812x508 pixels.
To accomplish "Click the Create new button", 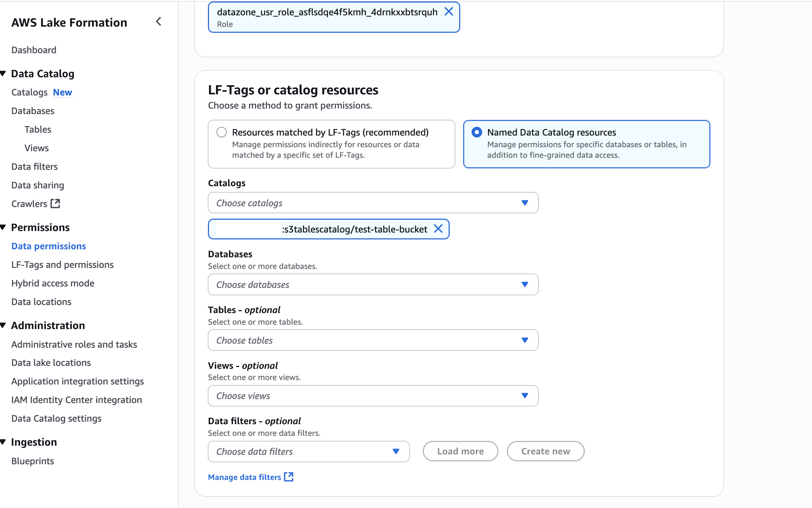I will 545,451.
